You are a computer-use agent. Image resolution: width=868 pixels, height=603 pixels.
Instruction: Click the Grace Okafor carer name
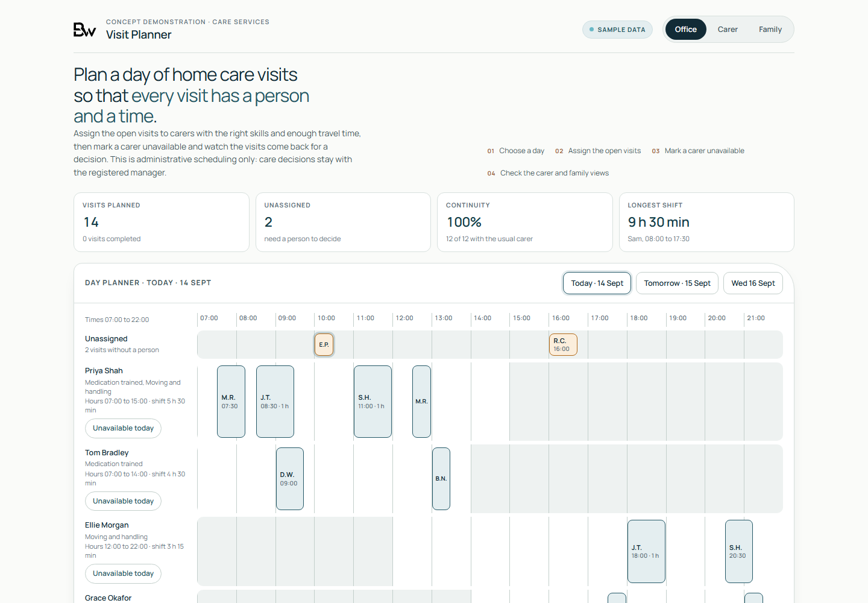tap(108, 598)
